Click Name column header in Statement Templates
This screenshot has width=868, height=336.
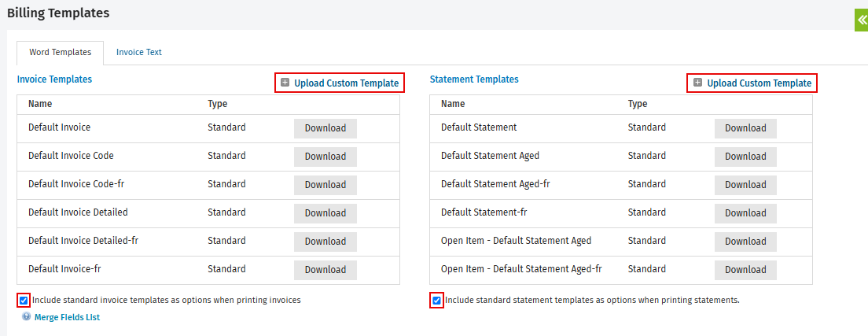coord(453,104)
